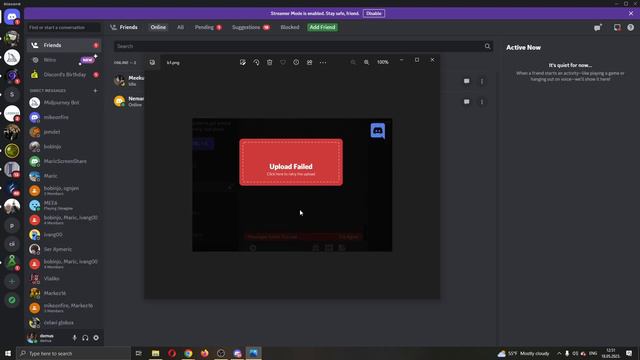Open Task View from taskbar
The height and width of the screenshot is (360, 640).
(x=139, y=353)
